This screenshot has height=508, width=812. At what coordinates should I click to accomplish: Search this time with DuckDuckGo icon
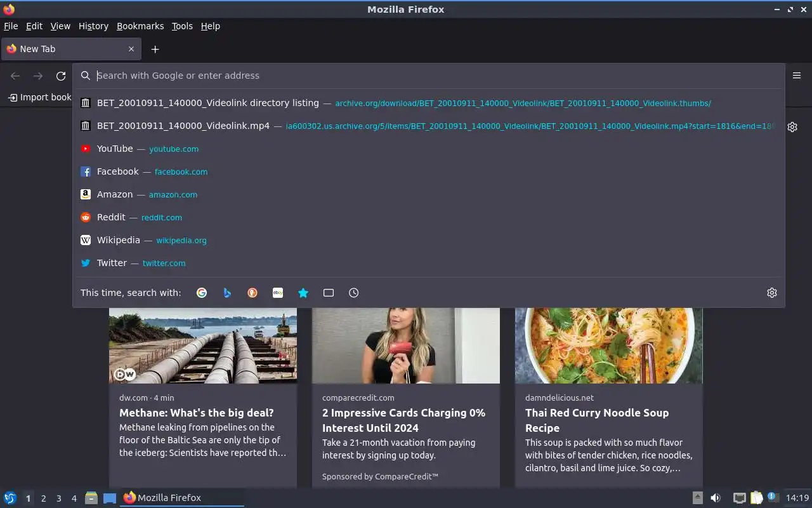click(x=252, y=293)
